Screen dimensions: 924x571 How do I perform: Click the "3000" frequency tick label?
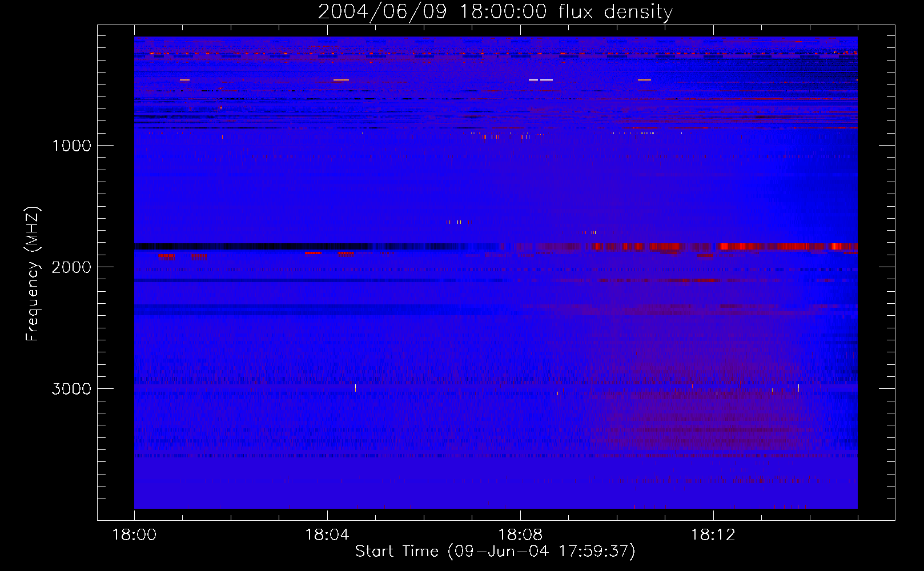coord(71,389)
